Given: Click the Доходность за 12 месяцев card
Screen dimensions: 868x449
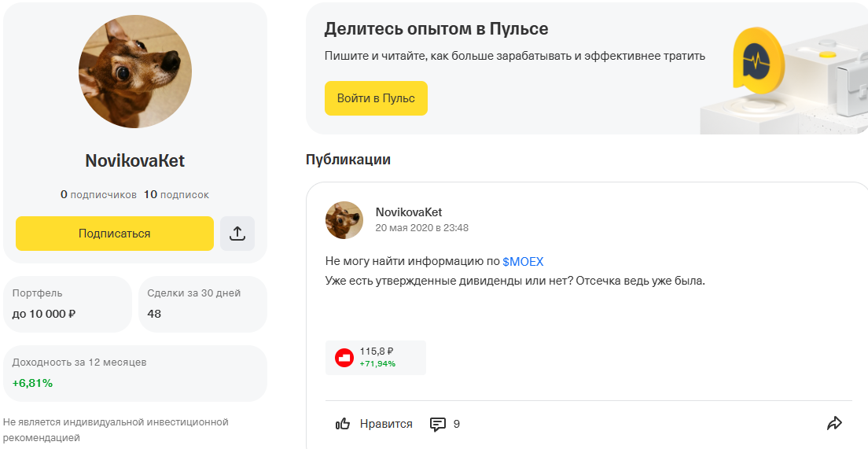Looking at the screenshot, I should (x=135, y=373).
